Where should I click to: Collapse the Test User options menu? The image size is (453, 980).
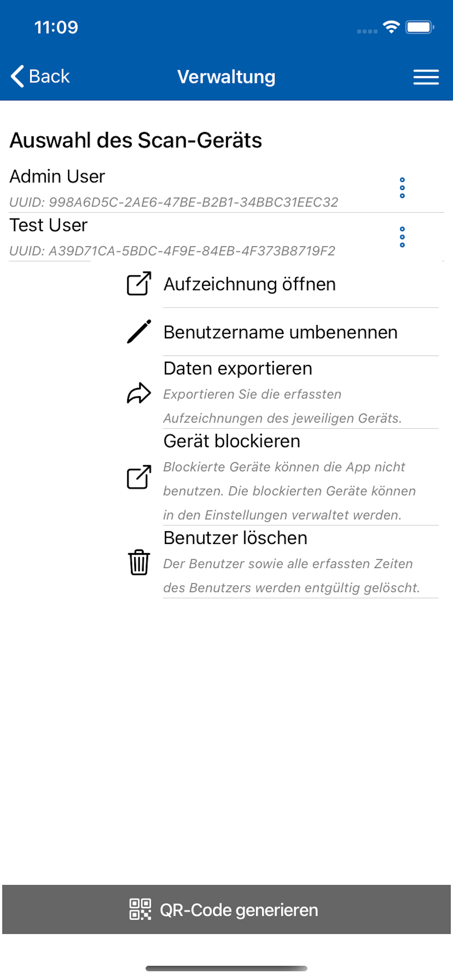tap(402, 237)
